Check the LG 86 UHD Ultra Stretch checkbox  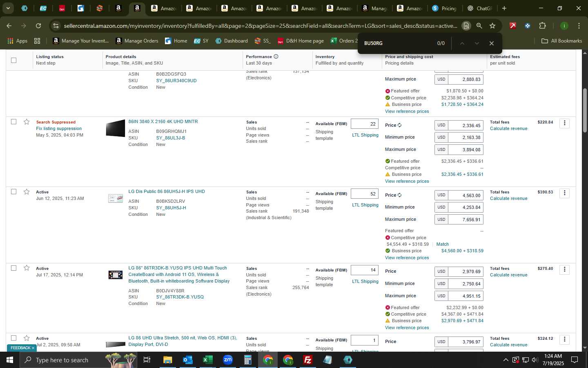click(13, 338)
